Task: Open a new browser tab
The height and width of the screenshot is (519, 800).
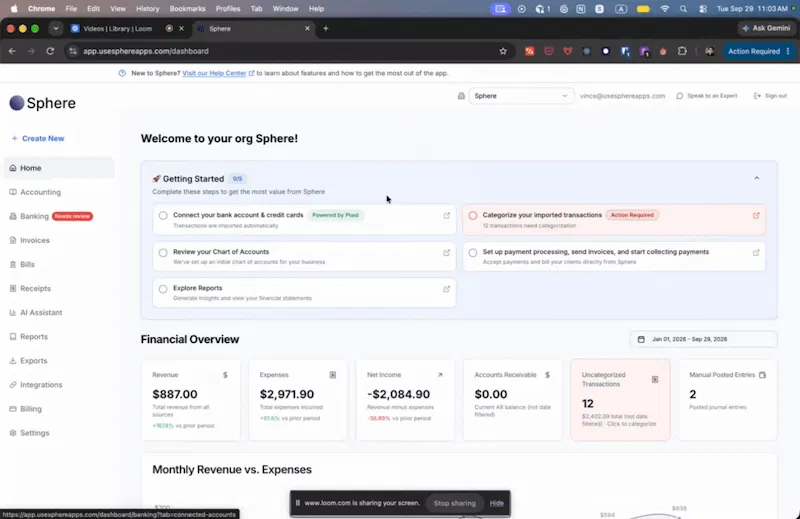Action: pos(326,29)
